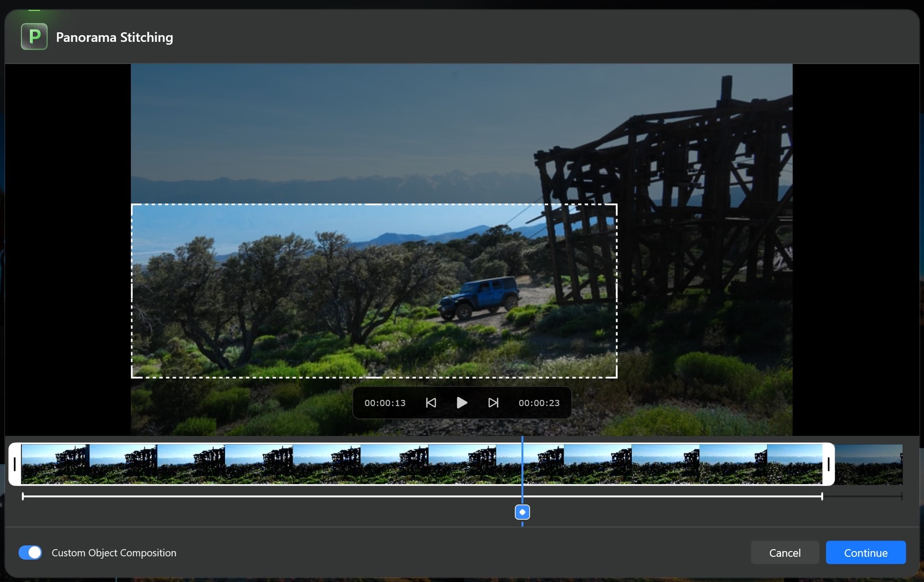Select the total duration display 00:00:23
The image size is (924, 582).
(538, 403)
